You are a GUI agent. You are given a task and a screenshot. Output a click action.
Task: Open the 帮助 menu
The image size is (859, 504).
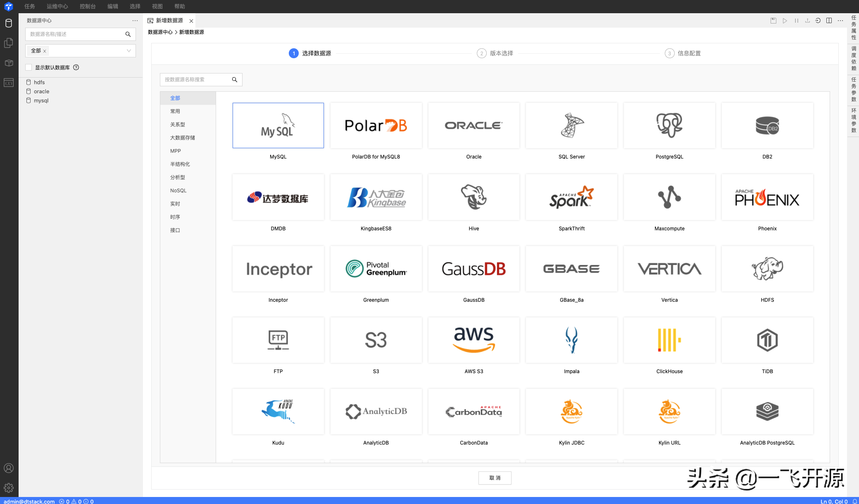click(180, 6)
